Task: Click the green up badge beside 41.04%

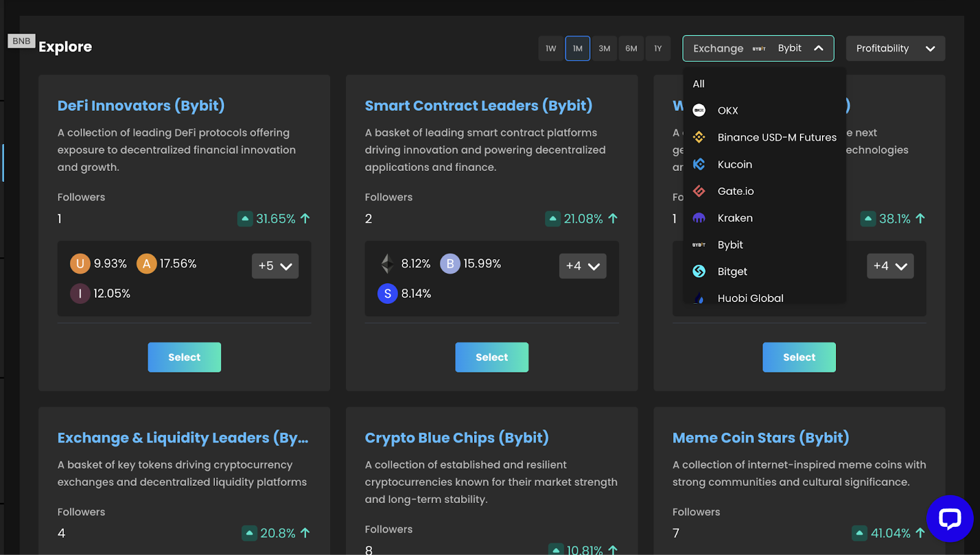Action: pyautogui.click(x=860, y=534)
